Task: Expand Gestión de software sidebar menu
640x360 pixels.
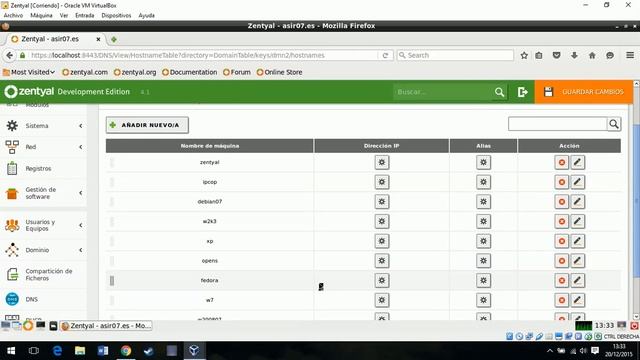Action: (x=44, y=193)
